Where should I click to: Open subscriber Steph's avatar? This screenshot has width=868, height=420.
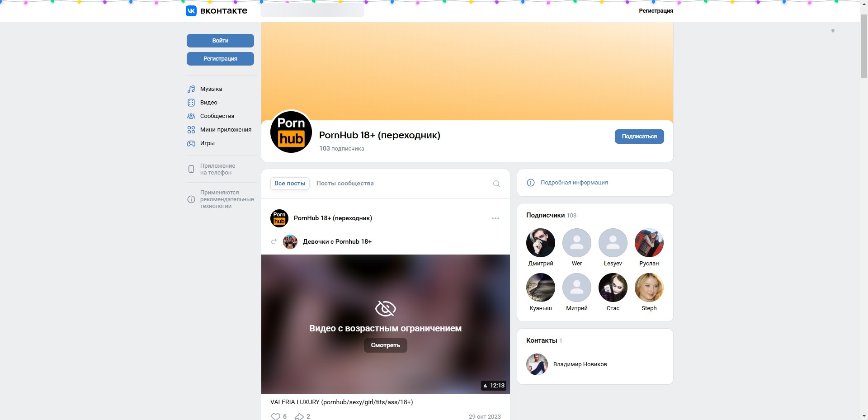pyautogui.click(x=649, y=288)
